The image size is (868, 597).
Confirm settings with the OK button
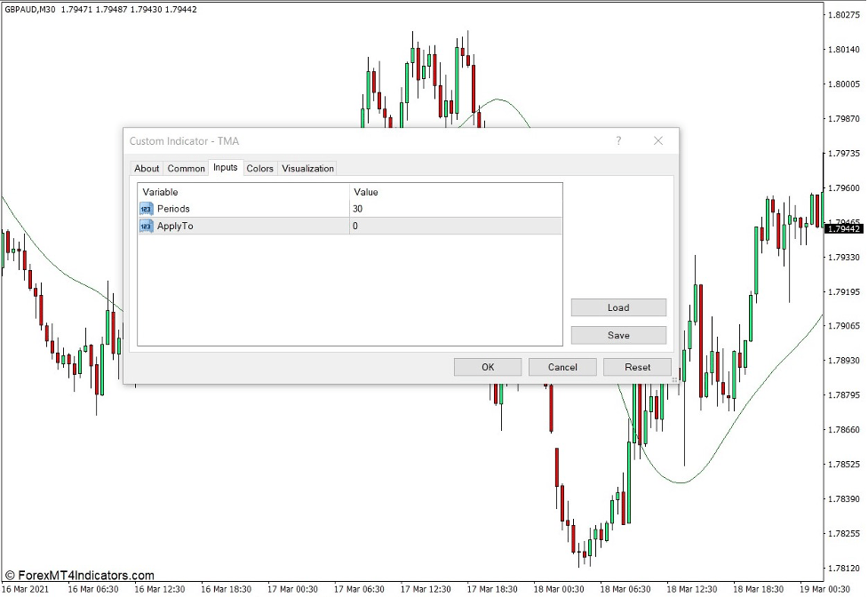click(x=487, y=367)
